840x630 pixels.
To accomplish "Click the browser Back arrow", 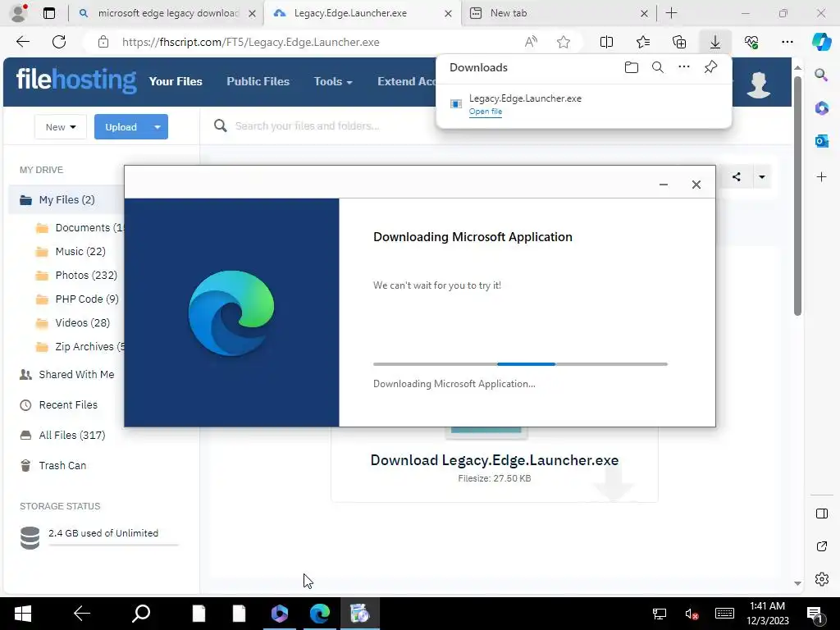I will (x=23, y=42).
